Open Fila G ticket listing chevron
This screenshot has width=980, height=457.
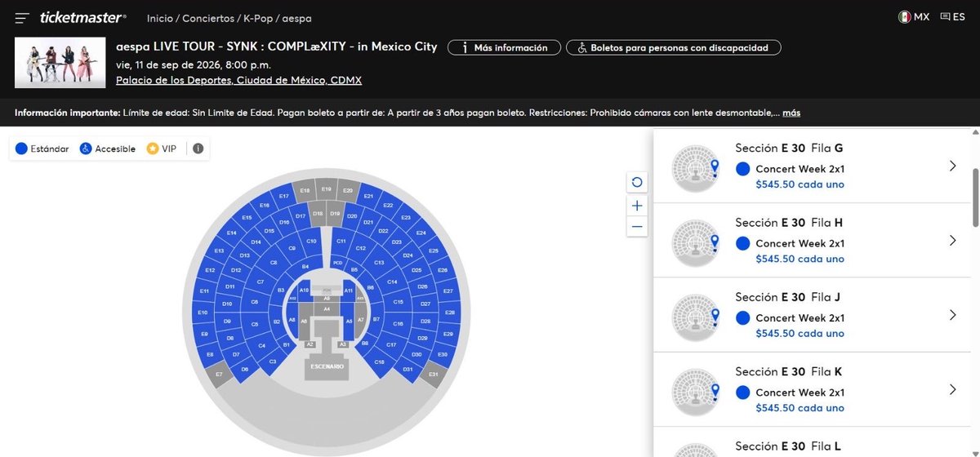click(952, 166)
